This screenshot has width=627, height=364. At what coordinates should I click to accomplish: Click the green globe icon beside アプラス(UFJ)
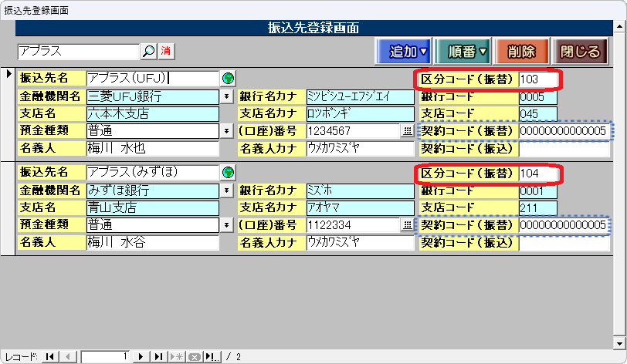[x=228, y=79]
